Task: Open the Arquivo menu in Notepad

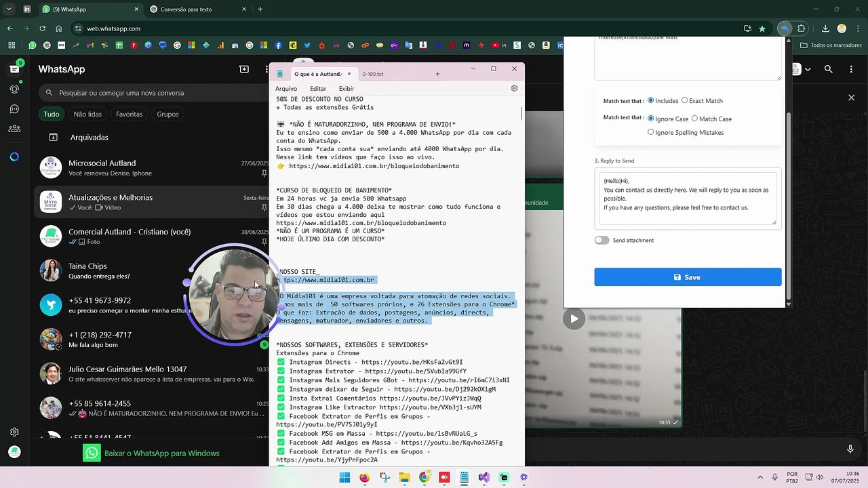Action: (x=286, y=89)
